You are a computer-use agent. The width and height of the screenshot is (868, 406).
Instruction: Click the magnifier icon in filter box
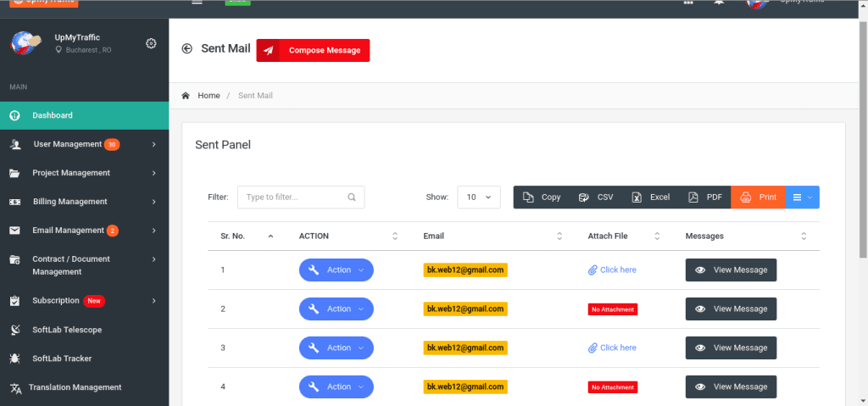(352, 197)
